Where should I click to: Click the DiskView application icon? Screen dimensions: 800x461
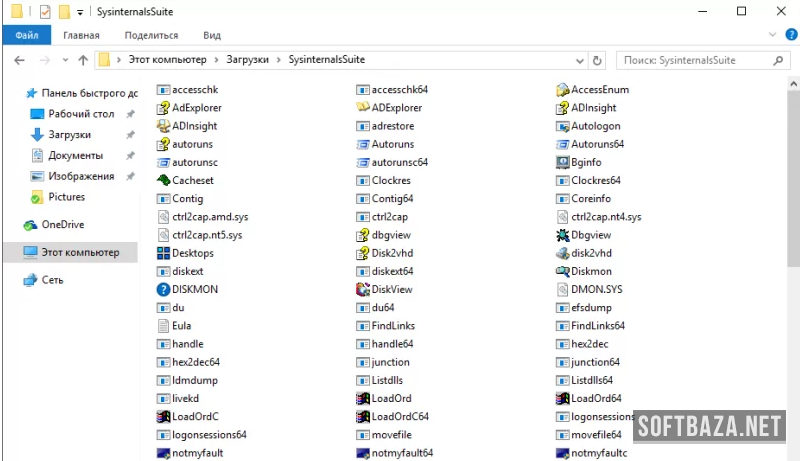pyautogui.click(x=365, y=289)
